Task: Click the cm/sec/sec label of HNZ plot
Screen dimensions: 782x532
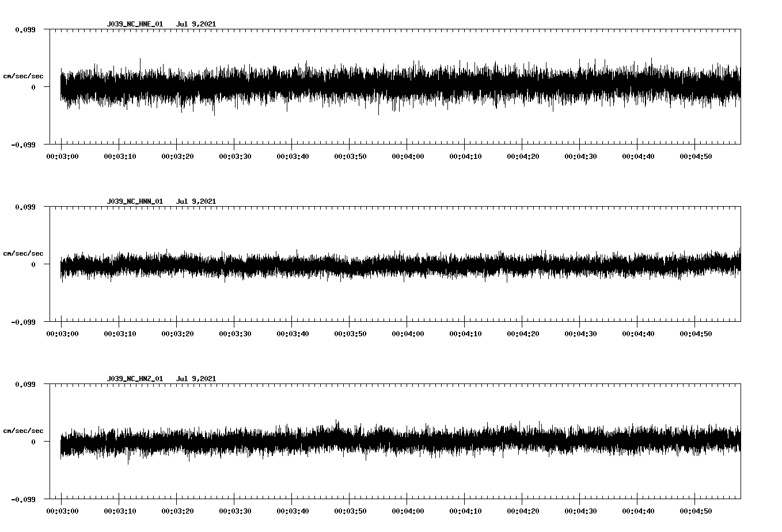Action: tap(23, 431)
